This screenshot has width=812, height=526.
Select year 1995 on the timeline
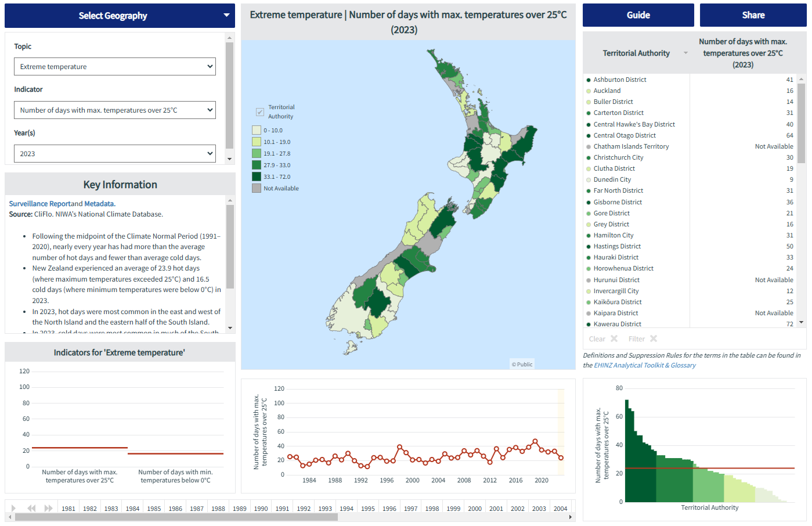coord(368,509)
